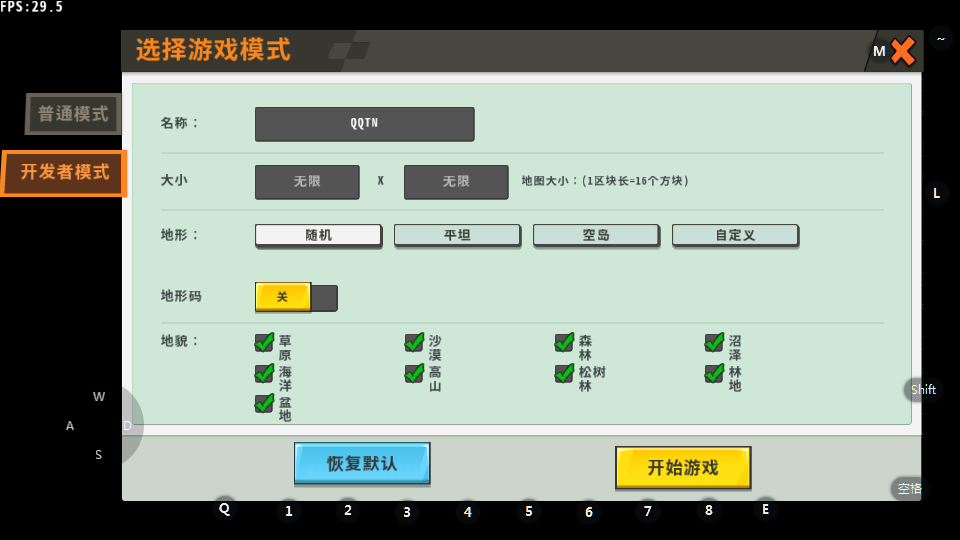This screenshot has width=960, height=540.
Task: Tap hotkey 7 overlay button
Action: click(x=648, y=511)
